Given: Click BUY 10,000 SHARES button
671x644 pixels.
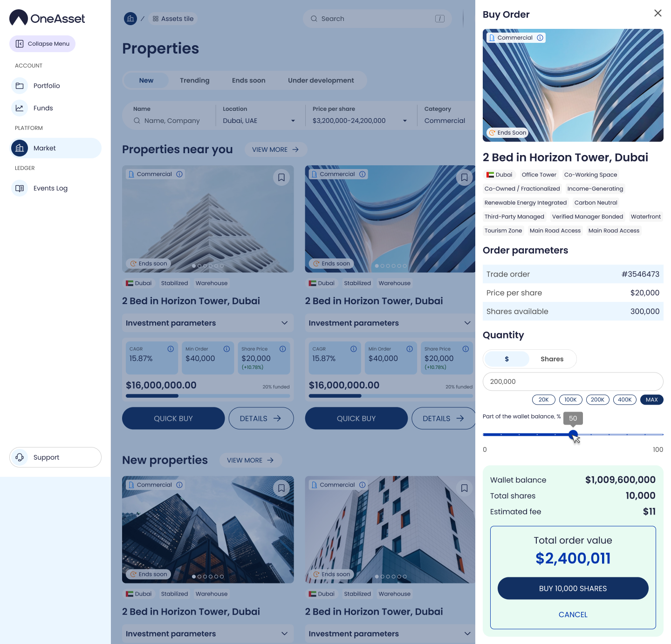Looking at the screenshot, I should point(573,589).
